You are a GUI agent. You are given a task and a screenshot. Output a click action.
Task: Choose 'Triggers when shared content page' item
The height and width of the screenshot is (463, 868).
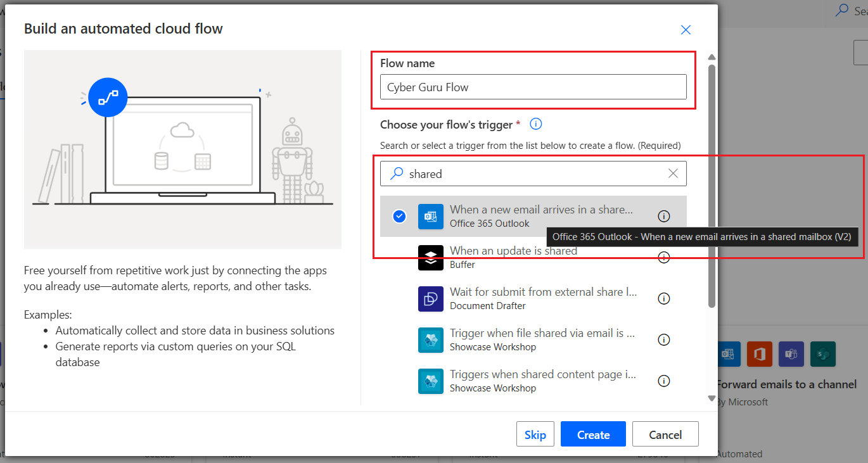pos(542,375)
